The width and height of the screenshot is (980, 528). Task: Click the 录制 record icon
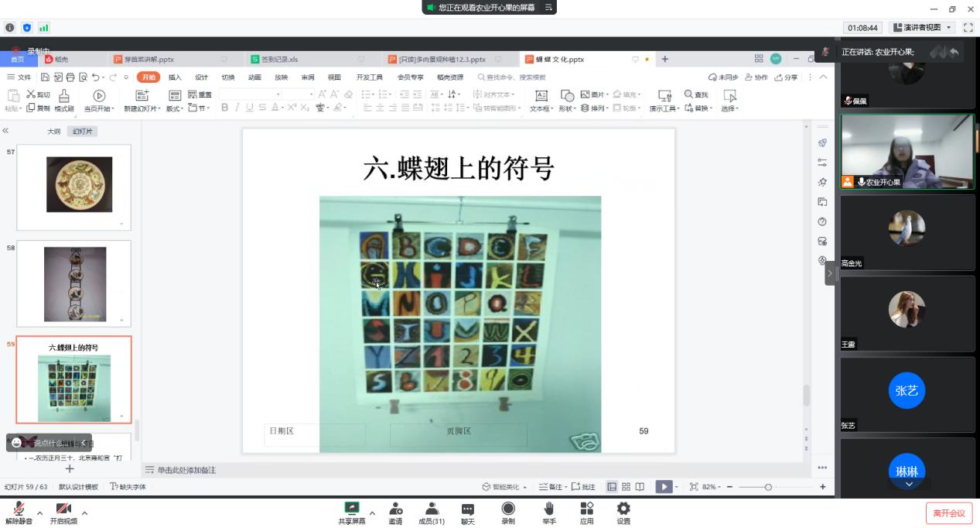pyautogui.click(x=508, y=512)
